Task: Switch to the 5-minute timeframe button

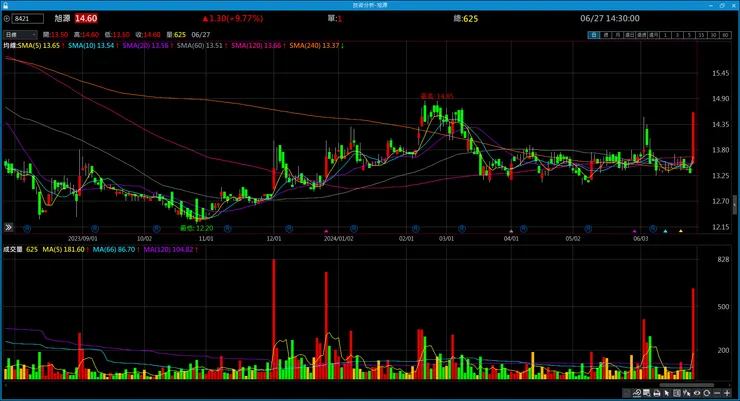Action: click(690, 35)
